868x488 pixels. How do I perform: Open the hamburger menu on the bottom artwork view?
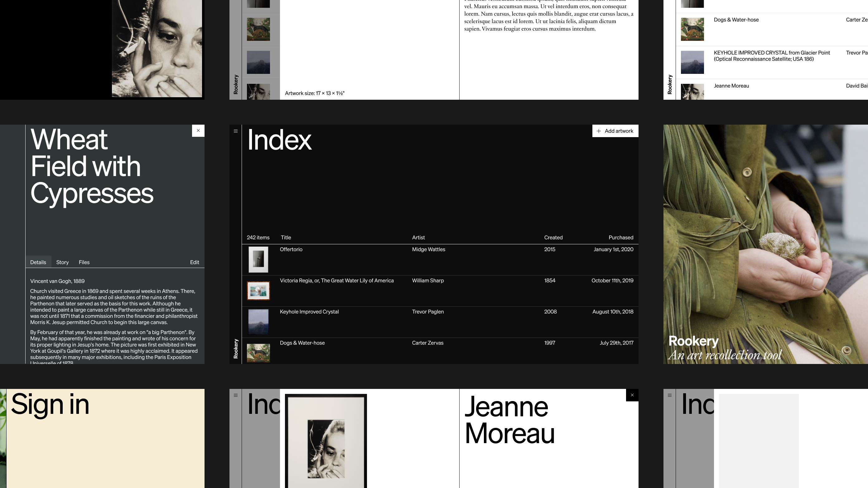coord(235,395)
